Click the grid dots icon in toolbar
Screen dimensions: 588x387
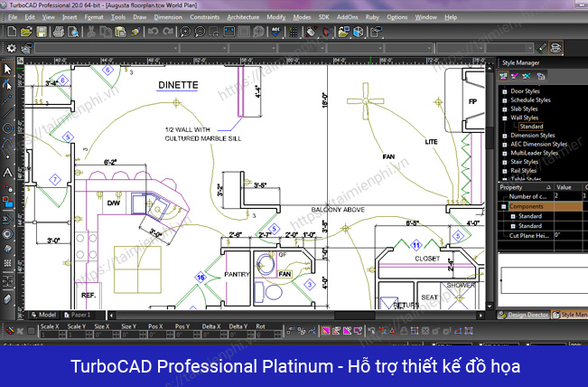point(294,32)
